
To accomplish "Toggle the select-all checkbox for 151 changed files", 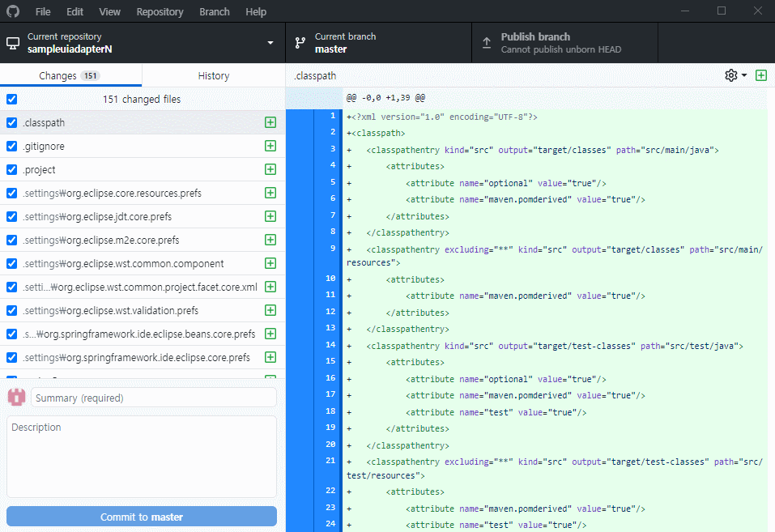I will click(11, 99).
